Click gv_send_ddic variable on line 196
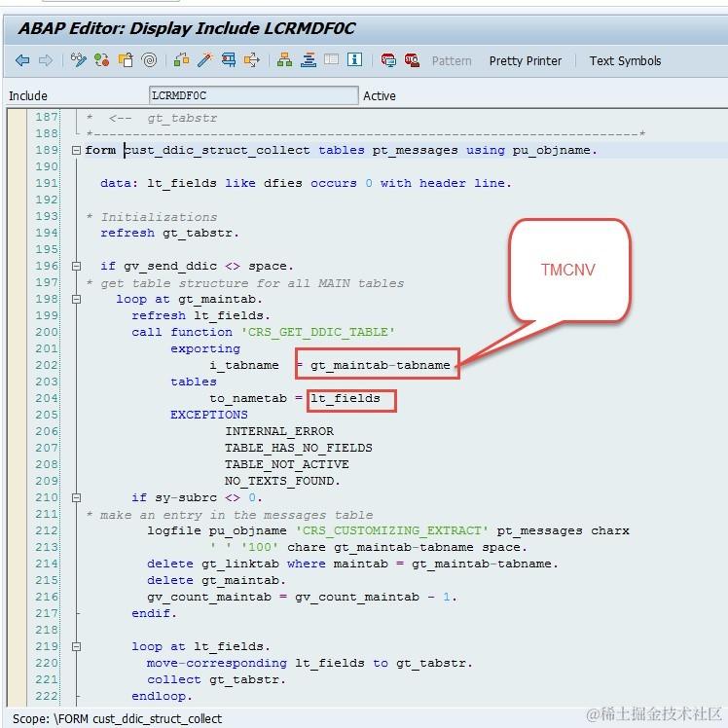 tap(170, 266)
